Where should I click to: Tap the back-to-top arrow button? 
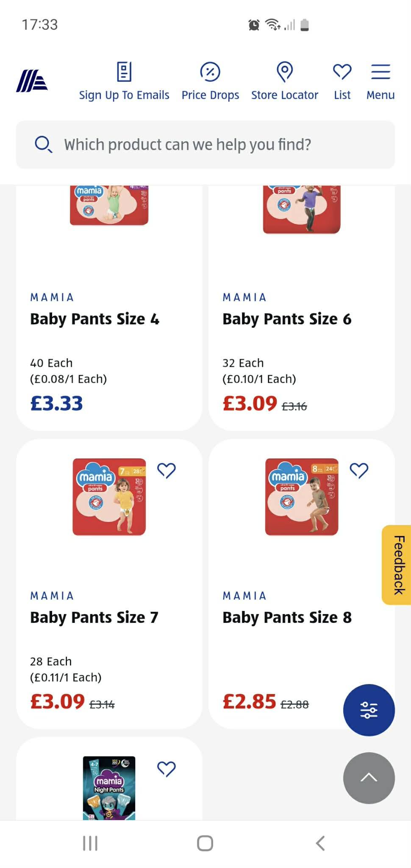(369, 778)
